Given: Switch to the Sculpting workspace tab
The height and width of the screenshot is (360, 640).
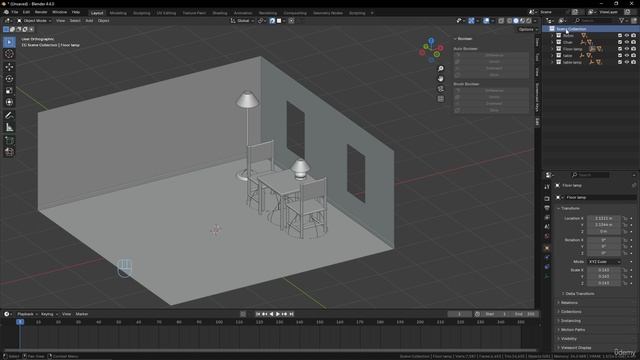Looking at the screenshot, I should 142,13.
